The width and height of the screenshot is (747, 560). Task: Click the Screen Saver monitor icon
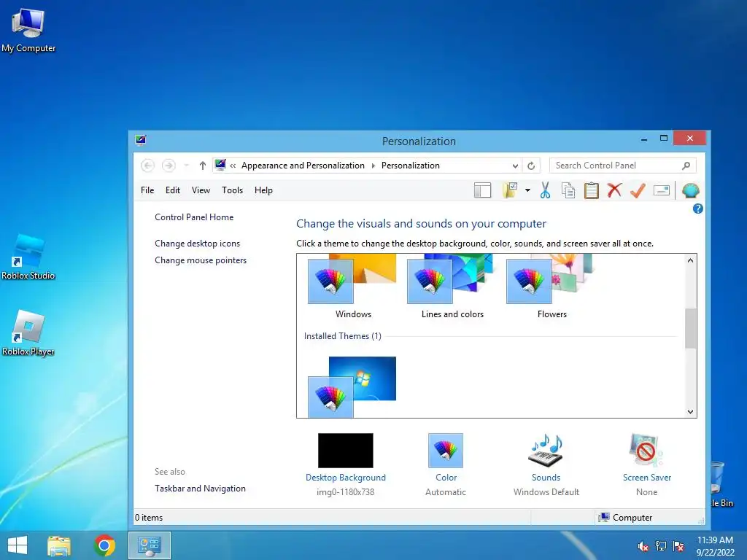pyautogui.click(x=646, y=451)
